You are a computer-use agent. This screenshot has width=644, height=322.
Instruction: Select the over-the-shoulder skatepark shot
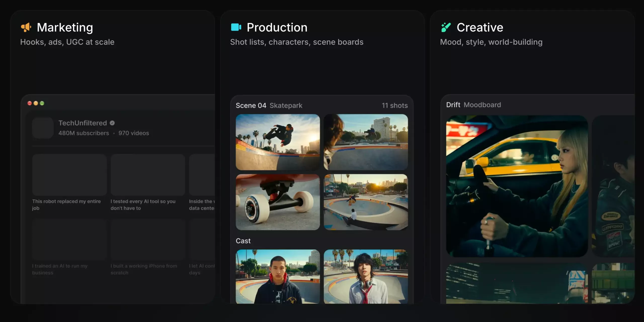pos(366,142)
